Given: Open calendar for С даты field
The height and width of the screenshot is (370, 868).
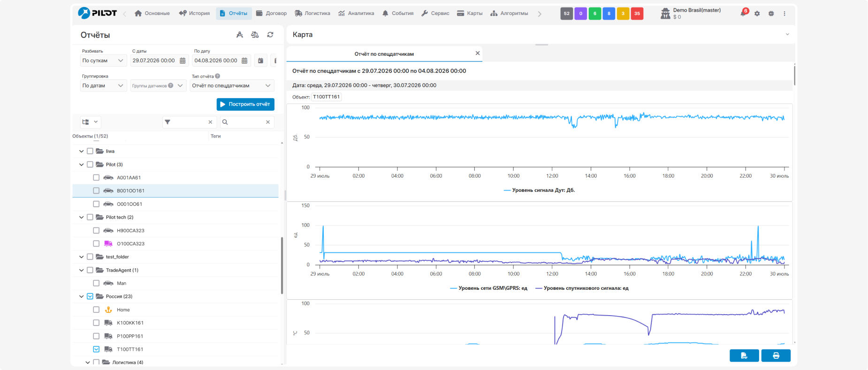Looking at the screenshot, I should point(183,60).
